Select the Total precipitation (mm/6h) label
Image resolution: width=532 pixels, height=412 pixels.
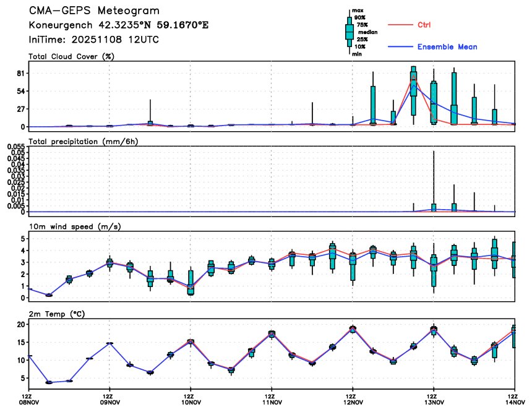[83, 142]
